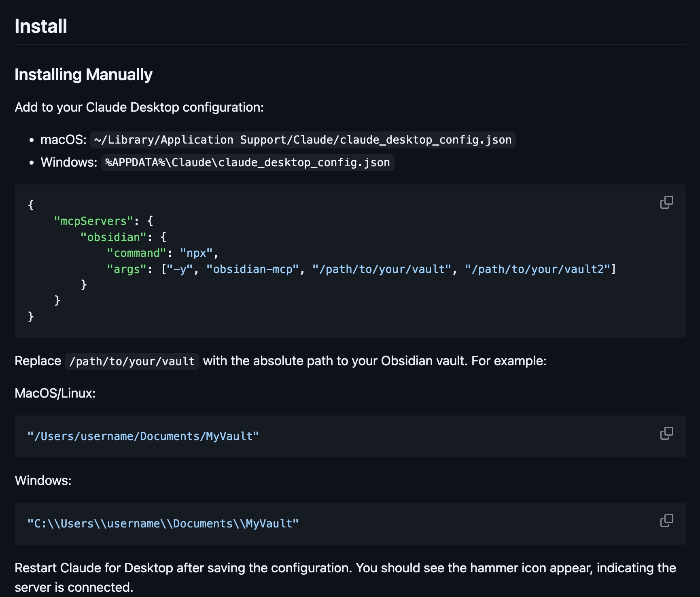
Task: Click the "macOS:" bullet label
Action: coord(64,140)
